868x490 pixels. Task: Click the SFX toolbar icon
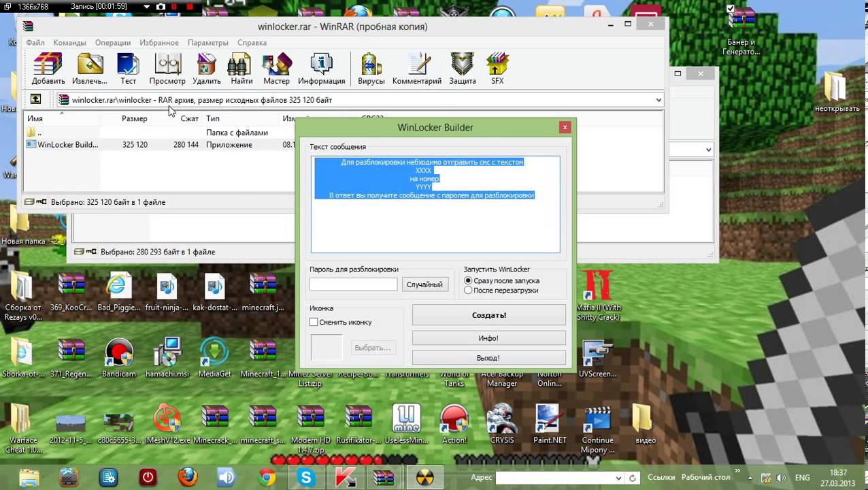[497, 69]
